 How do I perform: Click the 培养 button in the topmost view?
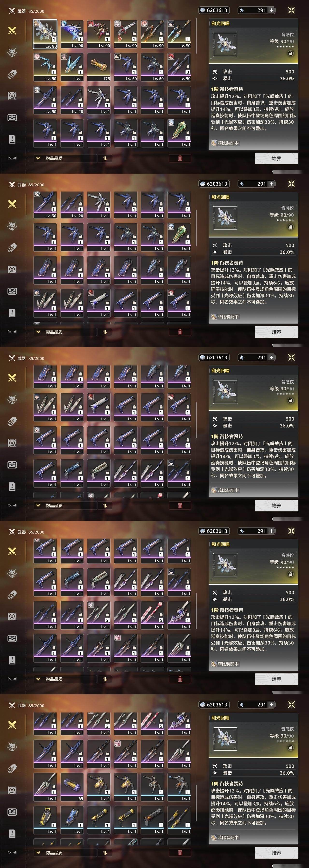click(276, 158)
